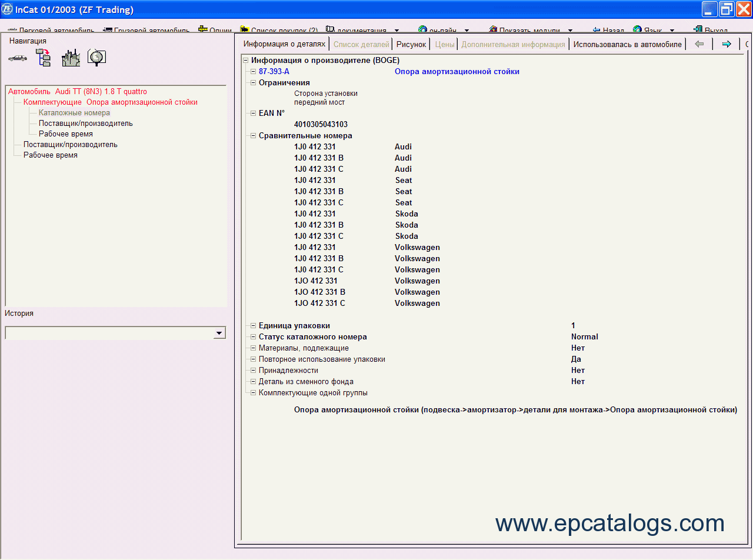Screen dimensions: 753x560
Task: Select top-level Поставщик/производитель under Автомобиль
Action: [x=71, y=144]
